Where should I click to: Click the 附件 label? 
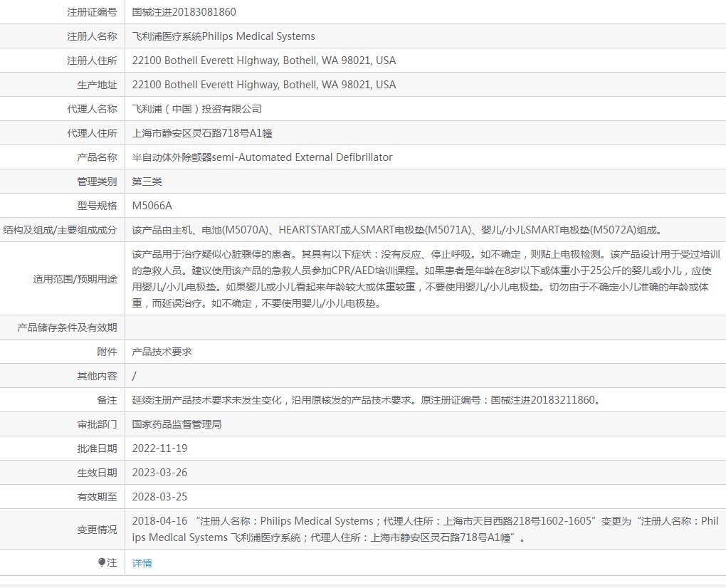(x=107, y=352)
